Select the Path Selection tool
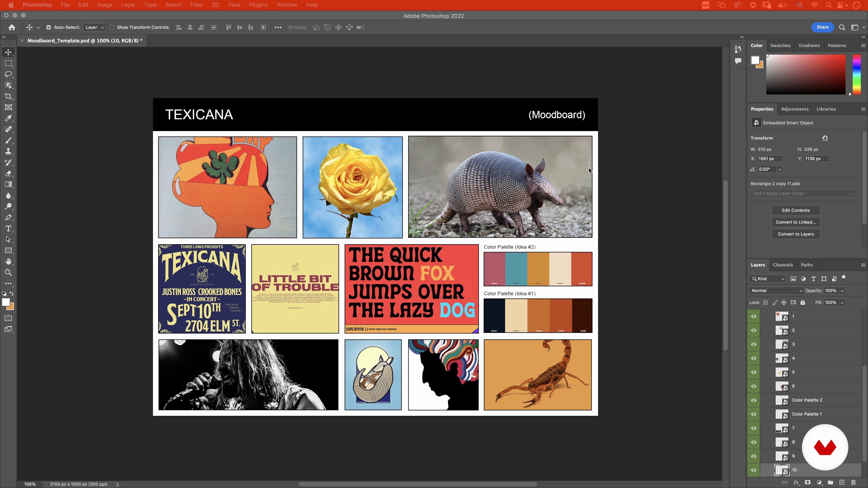The image size is (868, 488). (8, 239)
